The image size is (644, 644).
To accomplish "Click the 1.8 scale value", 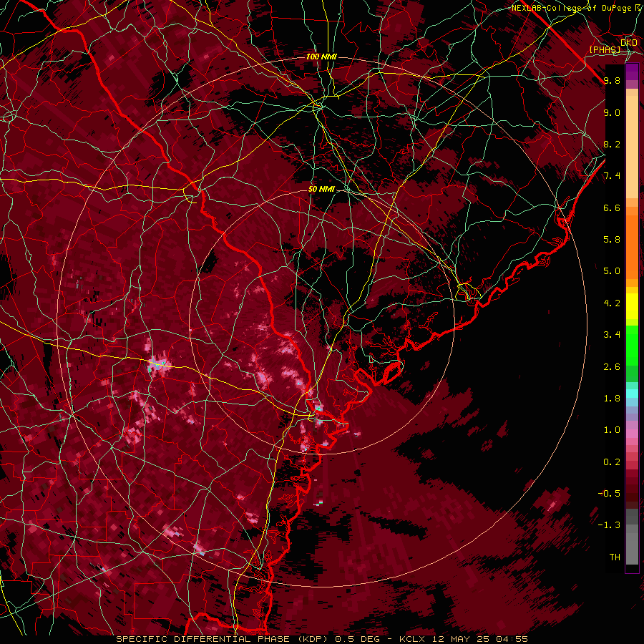I will tap(612, 399).
